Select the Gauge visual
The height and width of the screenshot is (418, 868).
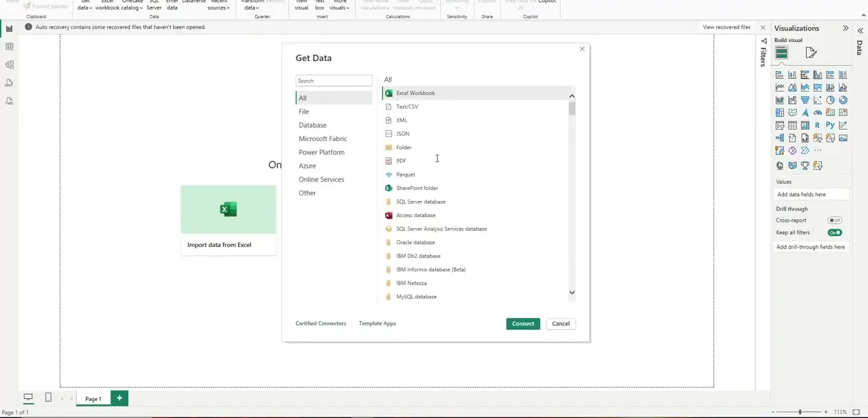tap(818, 113)
